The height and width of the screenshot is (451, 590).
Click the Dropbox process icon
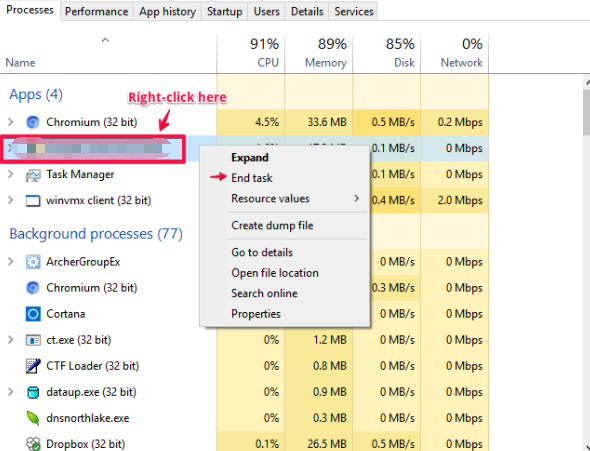(33, 444)
